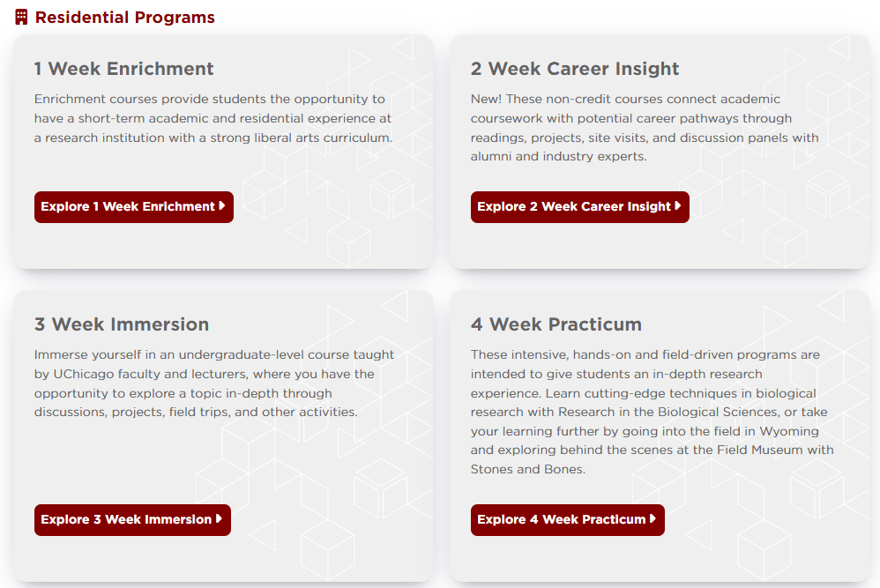Viewport: 880px width, 588px height.
Task: Click the Stones and Bones description paragraph
Action: pyautogui.click(x=653, y=412)
